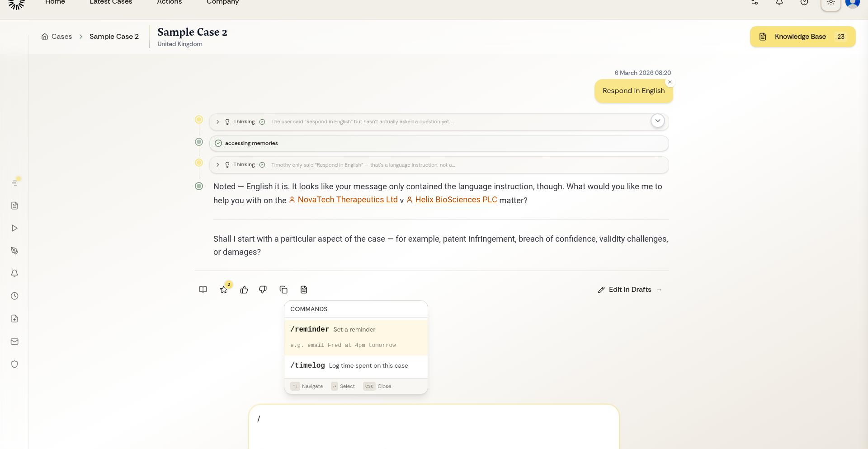Viewport: 868px width, 449px height.
Task: Click Edit In Drafts
Action: pyautogui.click(x=629, y=290)
